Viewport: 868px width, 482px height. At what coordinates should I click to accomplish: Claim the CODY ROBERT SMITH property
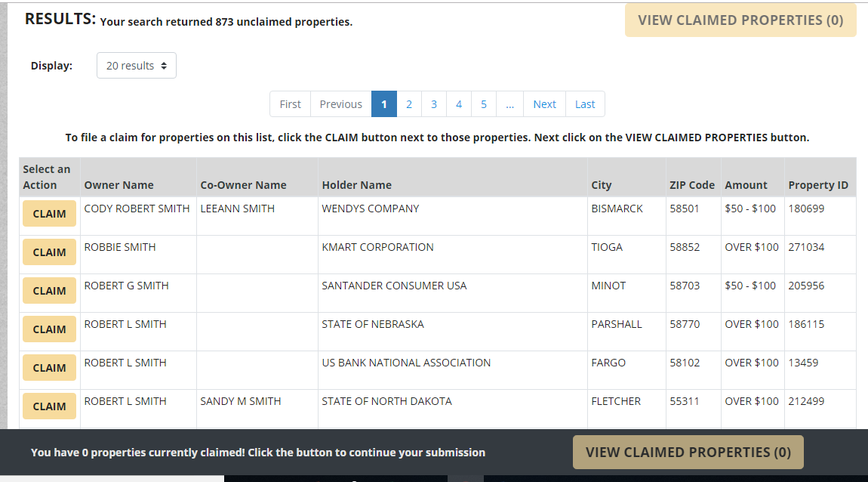[48, 213]
